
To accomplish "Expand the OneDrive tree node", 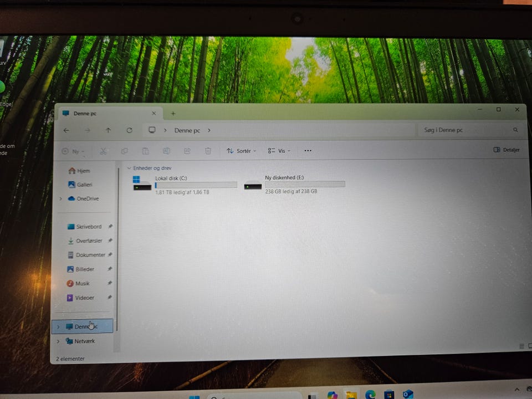I will [x=61, y=198].
